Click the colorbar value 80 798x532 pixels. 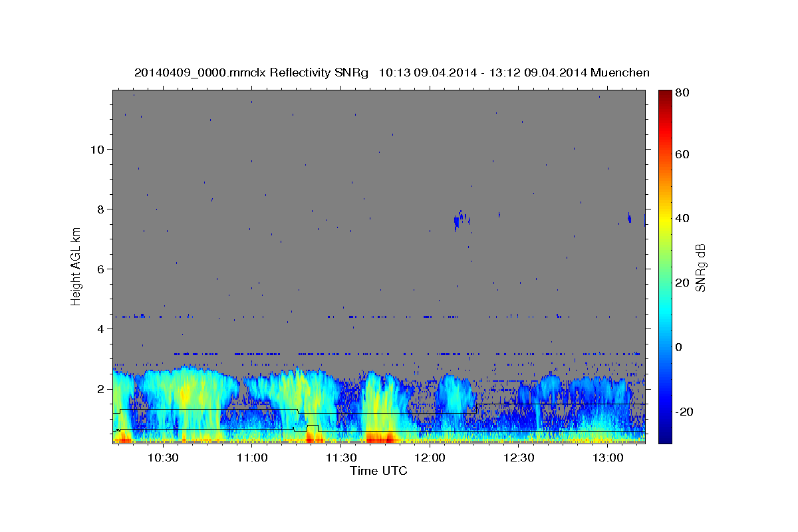[682, 93]
